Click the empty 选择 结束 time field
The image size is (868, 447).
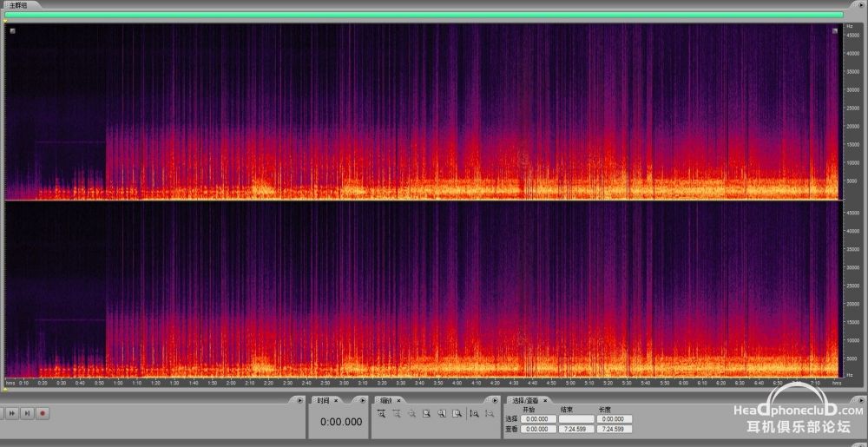575,419
